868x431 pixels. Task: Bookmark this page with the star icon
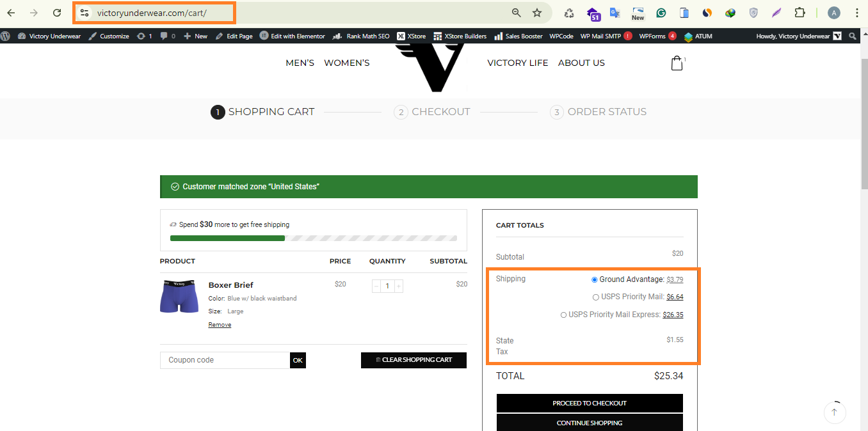point(537,13)
